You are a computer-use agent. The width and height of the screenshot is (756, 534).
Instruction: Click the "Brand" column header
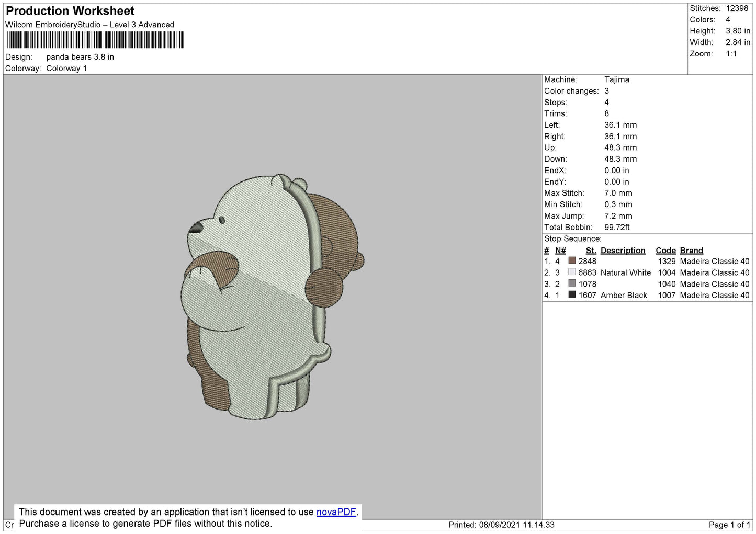click(x=692, y=251)
